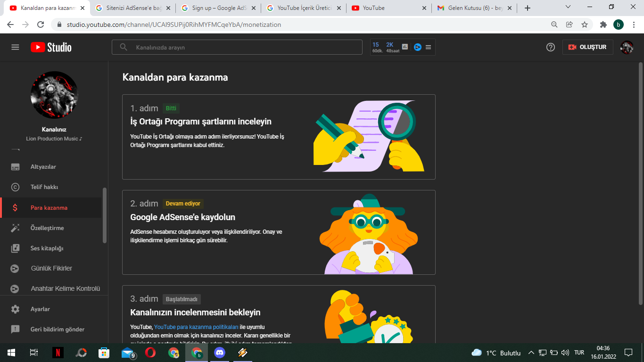
Task: Open the Chrome extensions puzzle icon
Action: [x=603, y=25]
